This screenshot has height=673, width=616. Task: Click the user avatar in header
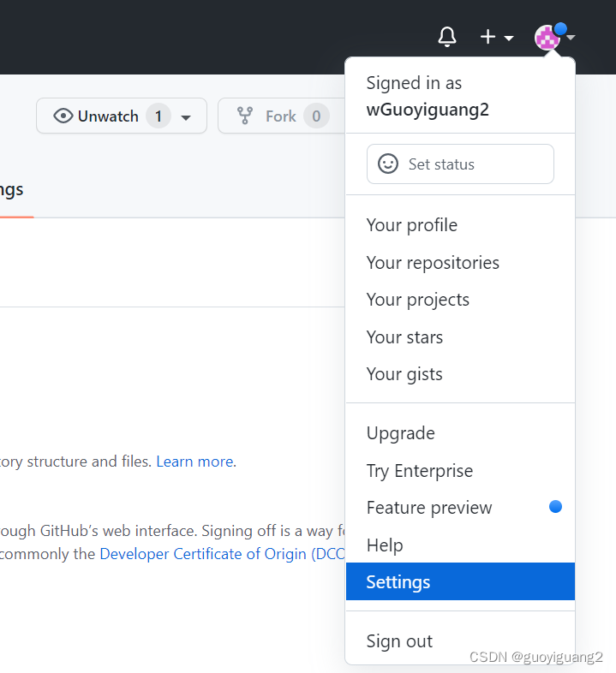(x=547, y=38)
